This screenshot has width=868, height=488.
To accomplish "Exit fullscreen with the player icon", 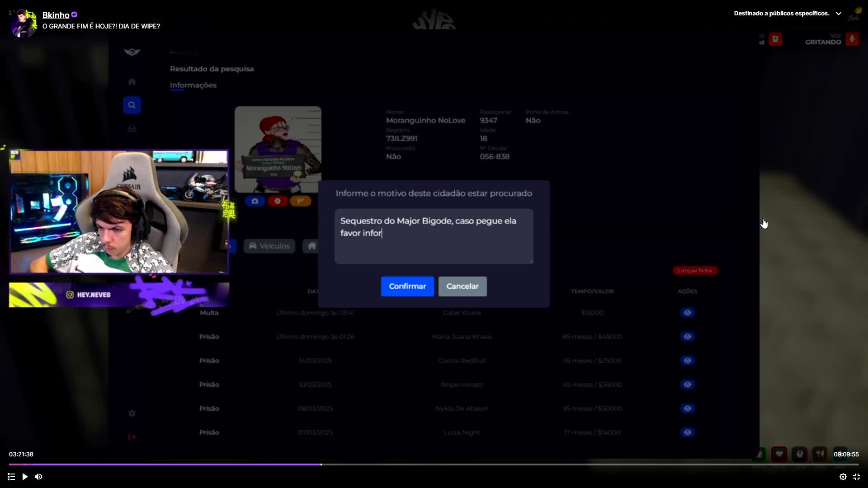I will (857, 477).
